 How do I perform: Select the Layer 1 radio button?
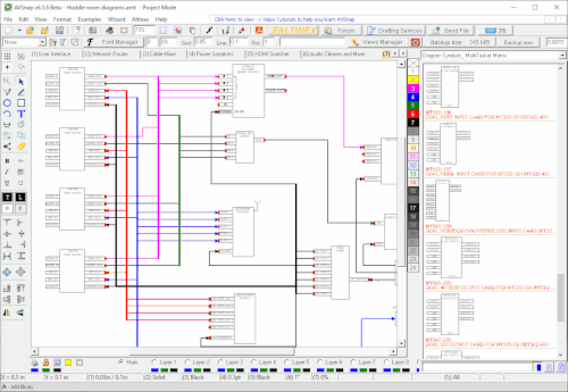pos(154,361)
